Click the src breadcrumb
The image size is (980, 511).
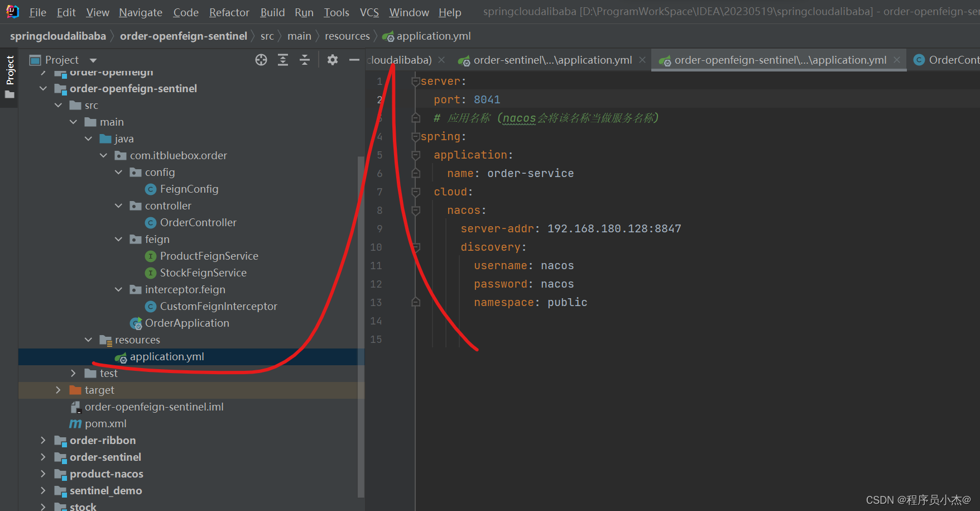pyautogui.click(x=267, y=36)
